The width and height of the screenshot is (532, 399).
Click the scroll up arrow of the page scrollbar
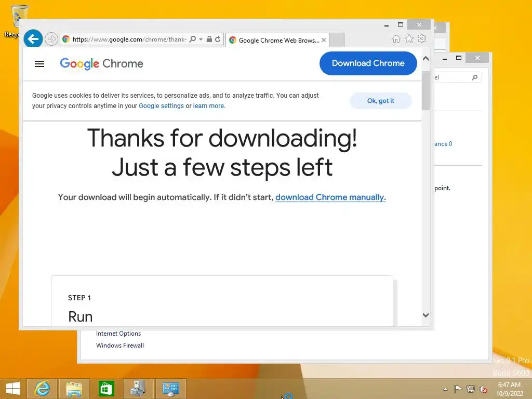(426, 59)
